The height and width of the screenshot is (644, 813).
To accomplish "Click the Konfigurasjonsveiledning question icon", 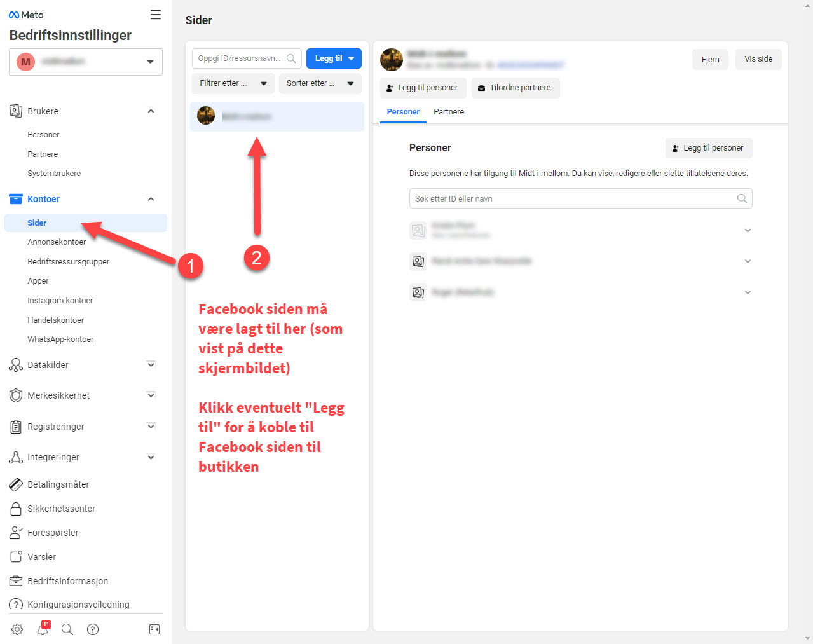I will pos(16,605).
